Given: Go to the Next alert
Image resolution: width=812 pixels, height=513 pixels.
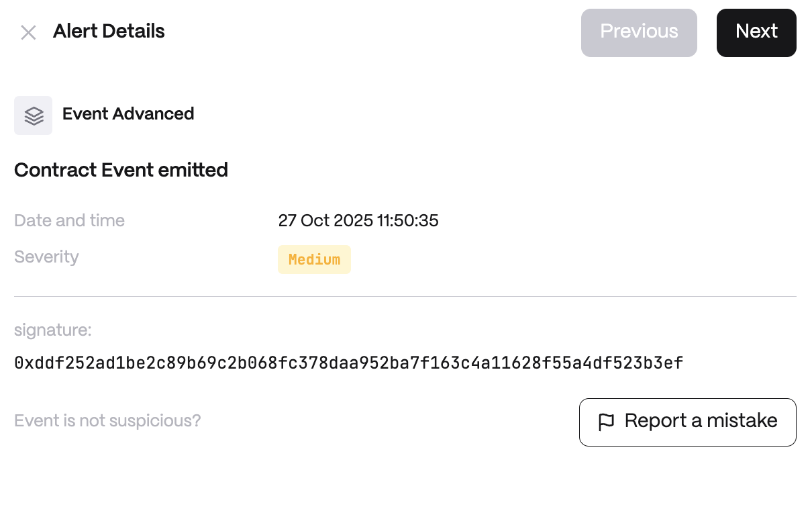Looking at the screenshot, I should coord(756,32).
